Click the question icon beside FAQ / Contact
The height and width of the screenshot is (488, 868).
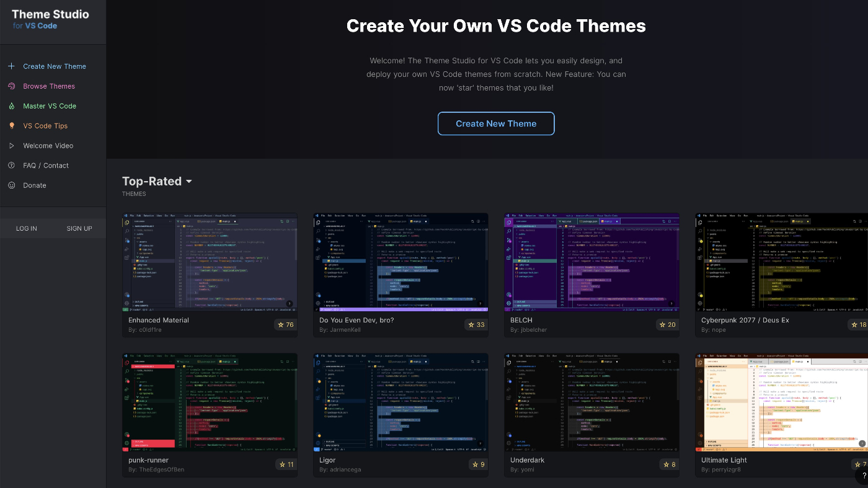point(11,166)
